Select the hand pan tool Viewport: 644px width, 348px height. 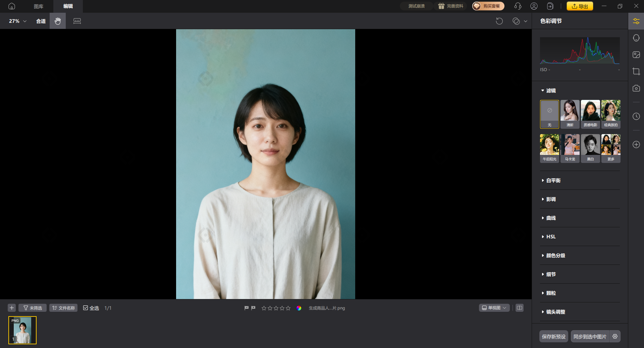point(58,21)
